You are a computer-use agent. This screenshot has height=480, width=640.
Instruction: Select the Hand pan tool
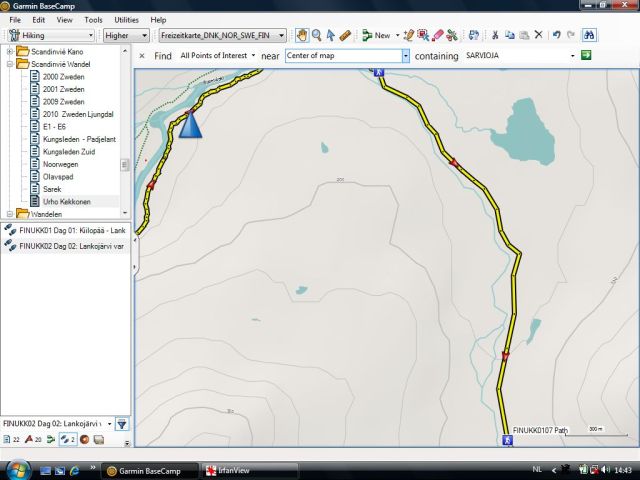tap(301, 35)
